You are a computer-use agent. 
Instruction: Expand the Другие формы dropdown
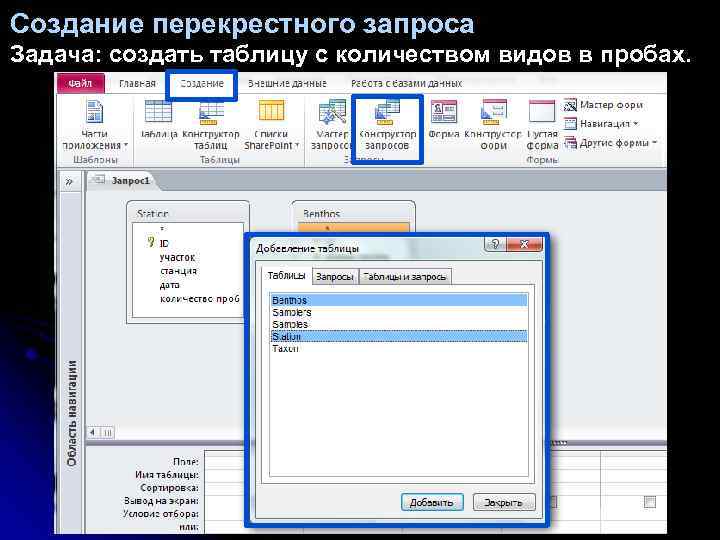click(611, 143)
